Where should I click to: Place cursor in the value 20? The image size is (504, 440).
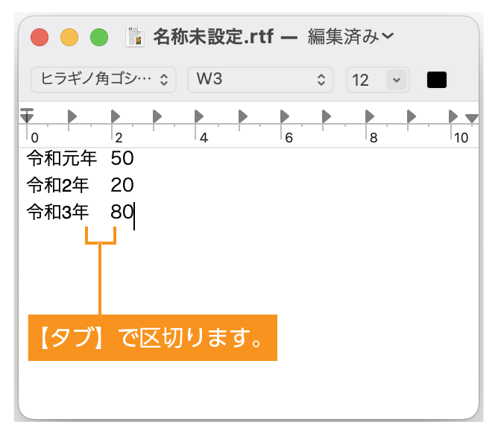(122, 185)
